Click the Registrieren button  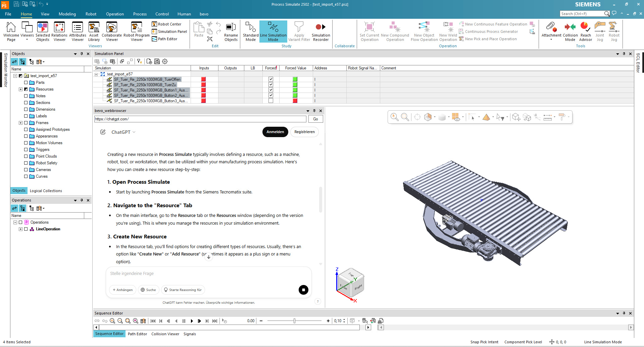click(x=304, y=132)
